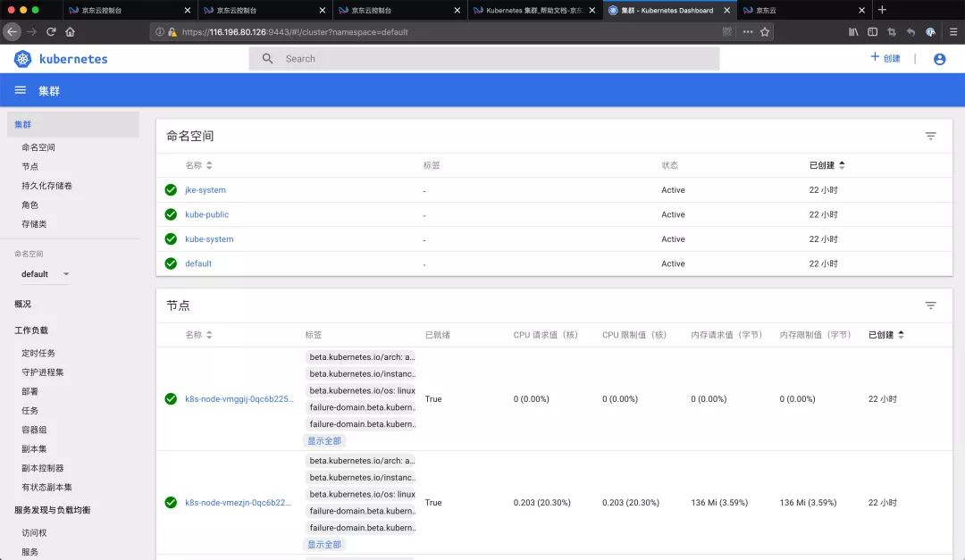Click the plus create icon
Image resolution: width=965 pixels, height=560 pixels.
(x=875, y=56)
